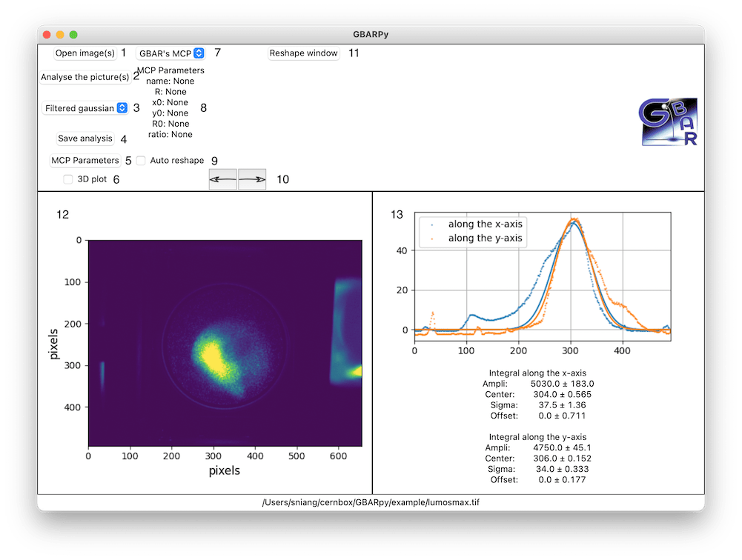Click the GBAR logo image

click(x=668, y=121)
